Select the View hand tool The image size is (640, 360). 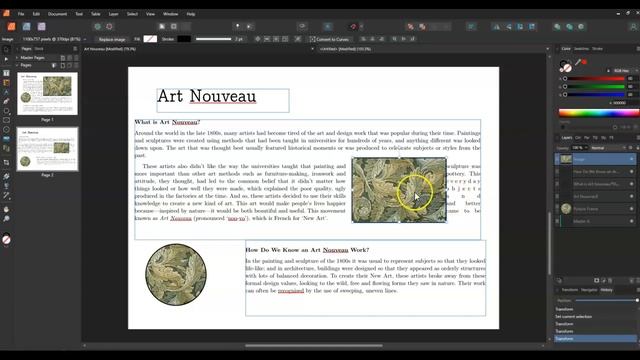pyautogui.click(x=6, y=209)
